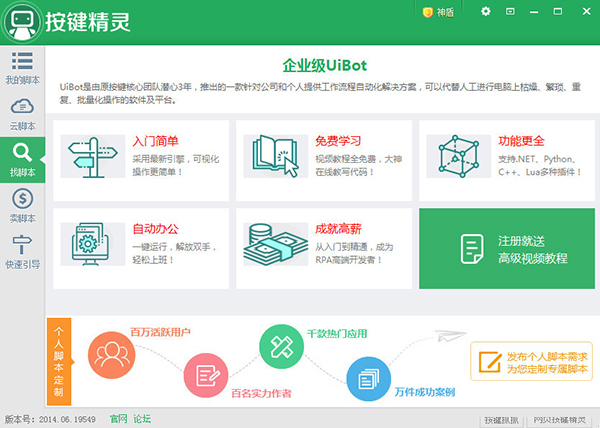Click the 成就高薪 heading

pos(338,229)
